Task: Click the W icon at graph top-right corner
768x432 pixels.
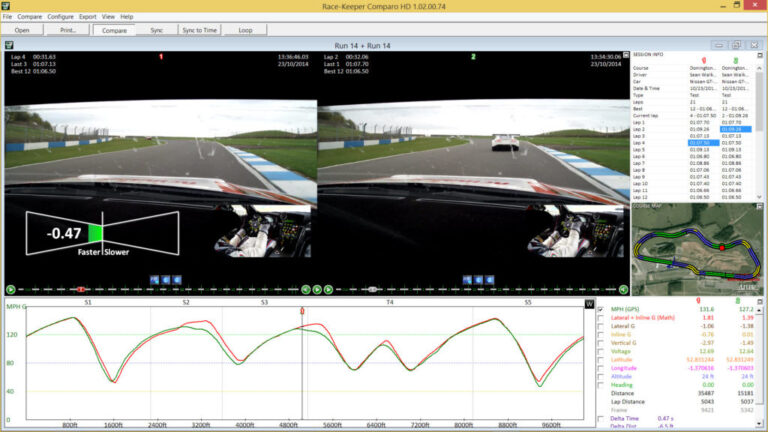Action: pyautogui.click(x=589, y=303)
